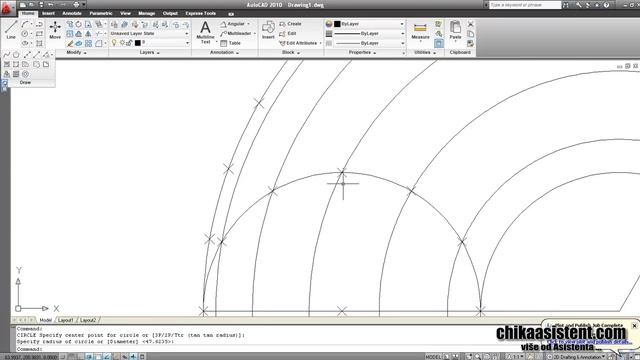640x360 pixels.
Task: Toggle the layer freeze sun icon
Action: tap(122, 43)
